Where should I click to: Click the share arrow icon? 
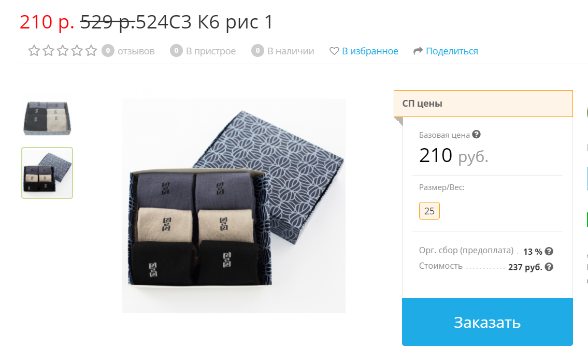tap(418, 51)
